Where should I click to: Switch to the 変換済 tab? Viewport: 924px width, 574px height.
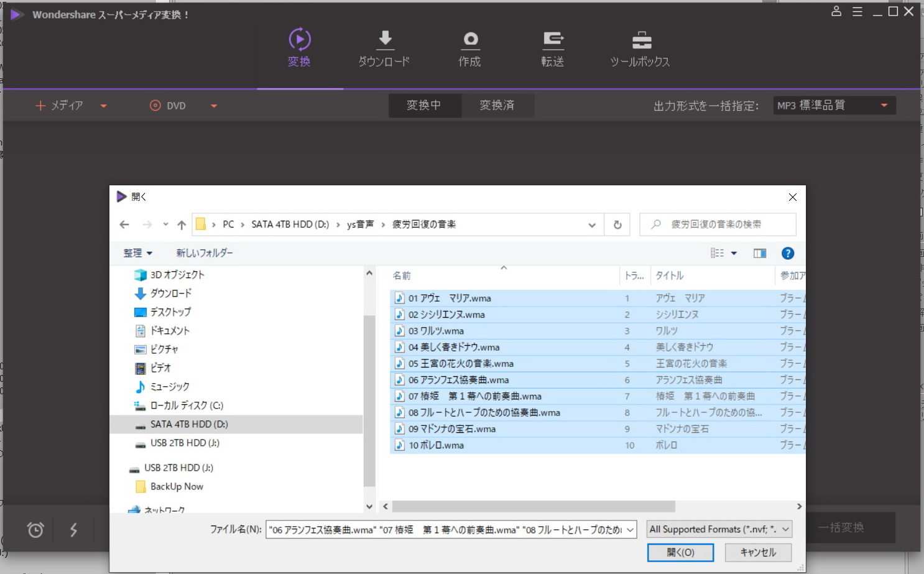(x=497, y=106)
